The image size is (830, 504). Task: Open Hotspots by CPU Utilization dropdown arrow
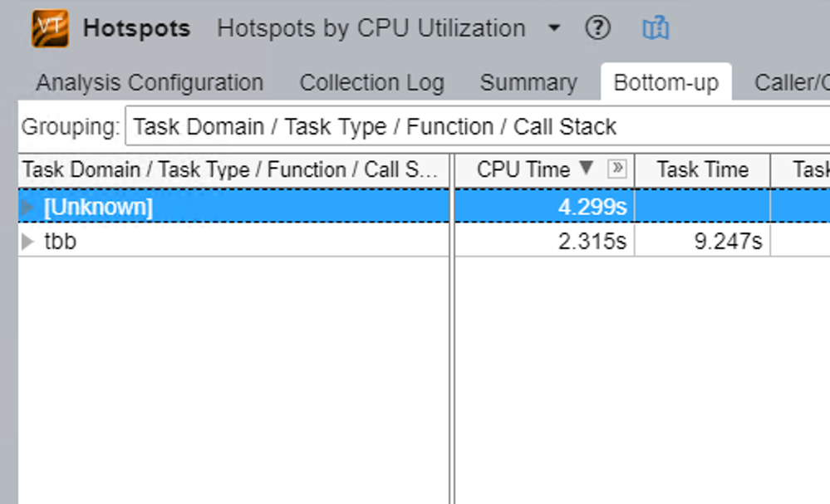click(x=554, y=29)
